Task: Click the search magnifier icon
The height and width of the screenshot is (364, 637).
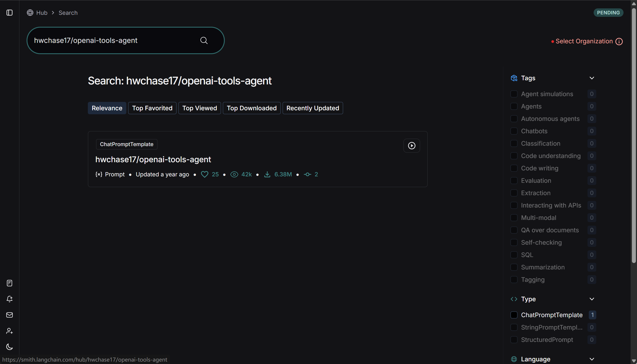Action: point(204,40)
